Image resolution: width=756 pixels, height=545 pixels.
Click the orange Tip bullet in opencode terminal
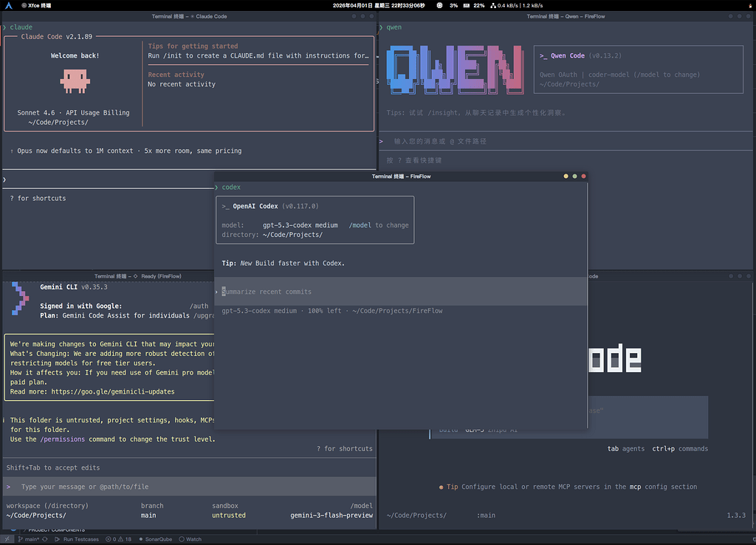[441, 487]
